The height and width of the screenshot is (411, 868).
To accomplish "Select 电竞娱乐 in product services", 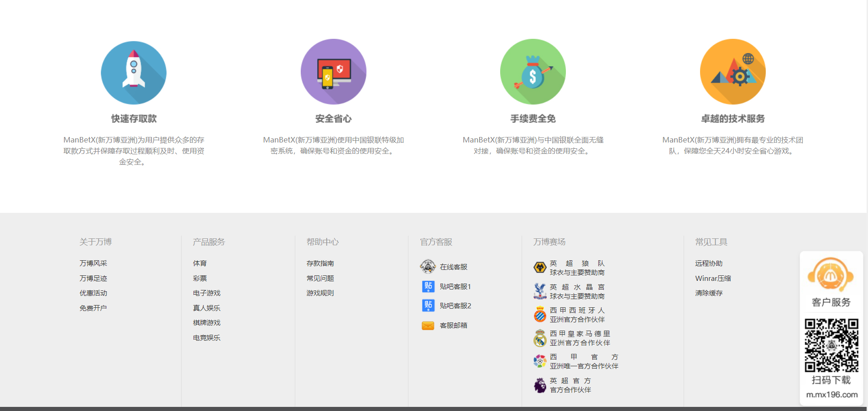I will click(207, 338).
